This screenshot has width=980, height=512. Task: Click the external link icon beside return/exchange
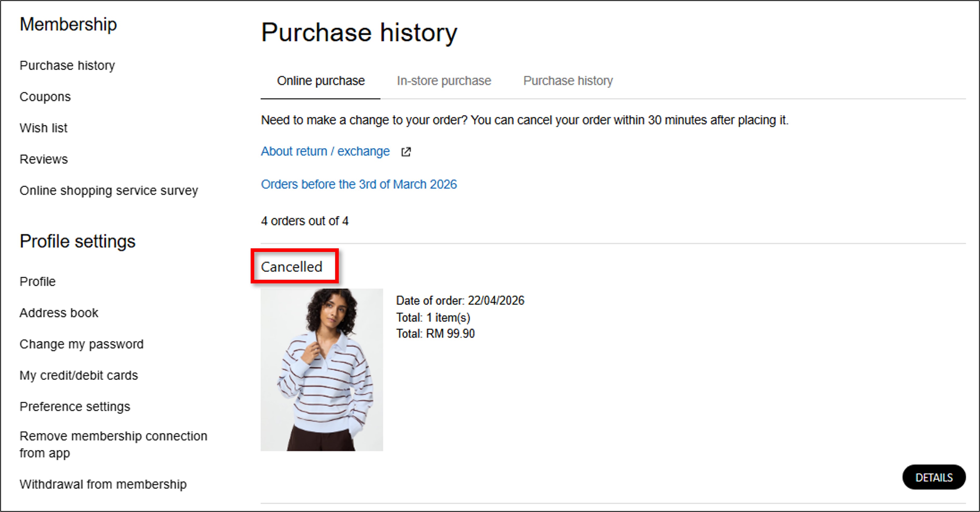click(x=406, y=152)
